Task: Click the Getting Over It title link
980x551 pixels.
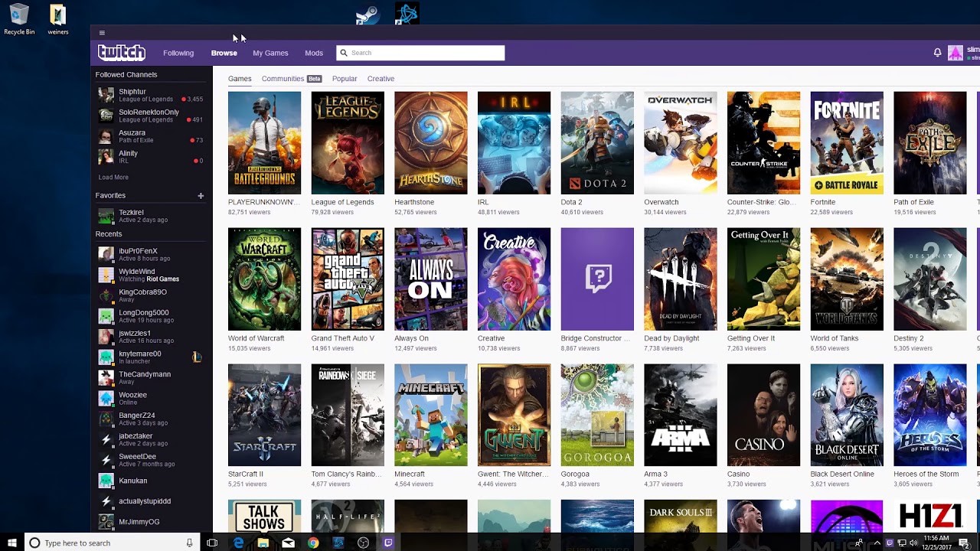Action: (751, 338)
